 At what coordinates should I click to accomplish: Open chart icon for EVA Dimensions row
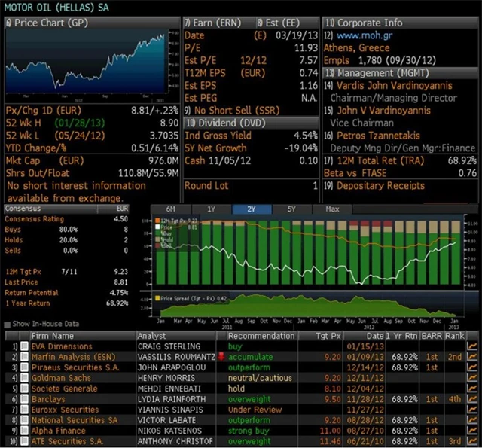[471, 346]
